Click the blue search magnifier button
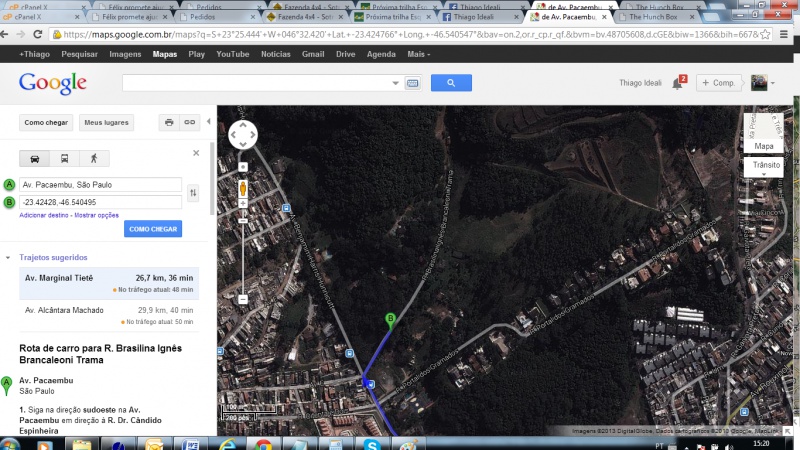 [451, 83]
